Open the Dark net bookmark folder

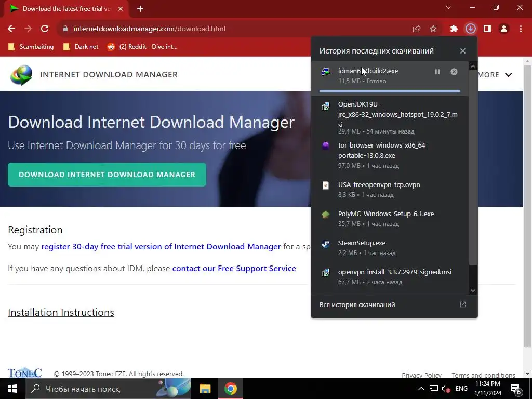(81, 47)
